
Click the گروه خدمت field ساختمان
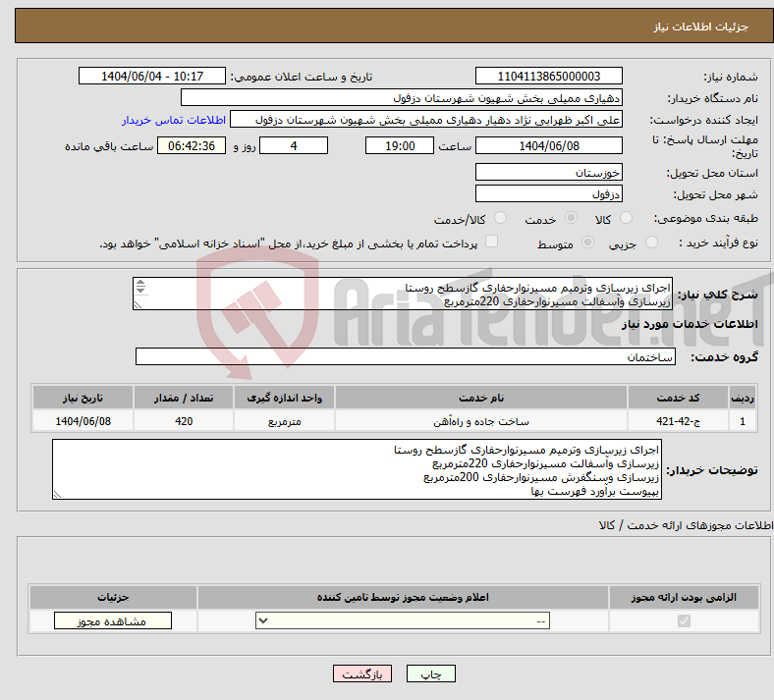pyautogui.click(x=406, y=356)
